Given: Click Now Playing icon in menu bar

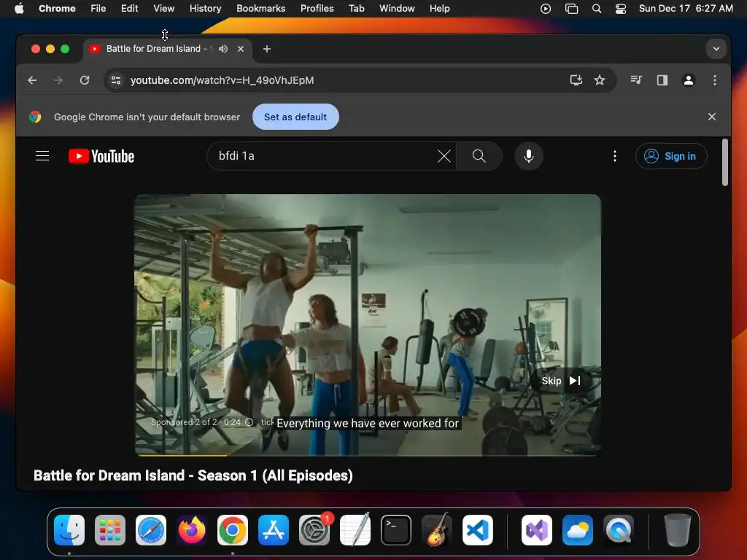Looking at the screenshot, I should coord(546,8).
